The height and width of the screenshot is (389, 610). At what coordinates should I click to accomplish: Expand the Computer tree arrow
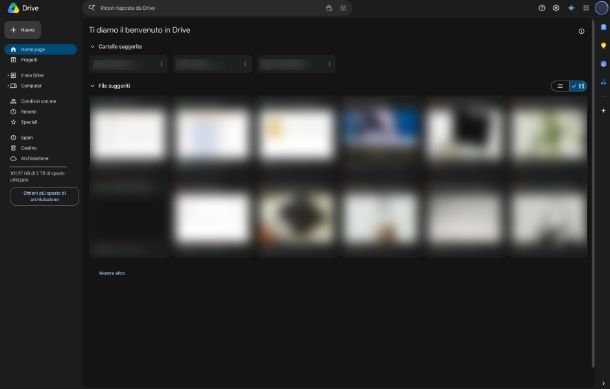tap(8, 86)
